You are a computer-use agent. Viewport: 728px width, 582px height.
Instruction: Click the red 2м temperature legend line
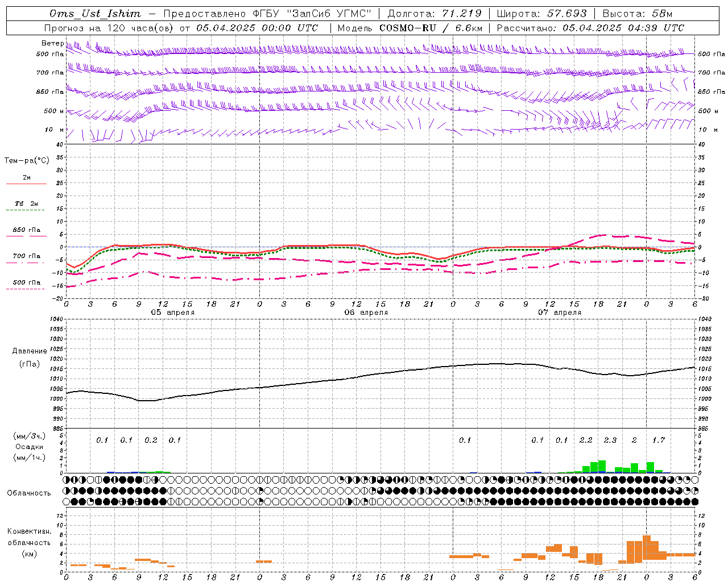coord(27,184)
